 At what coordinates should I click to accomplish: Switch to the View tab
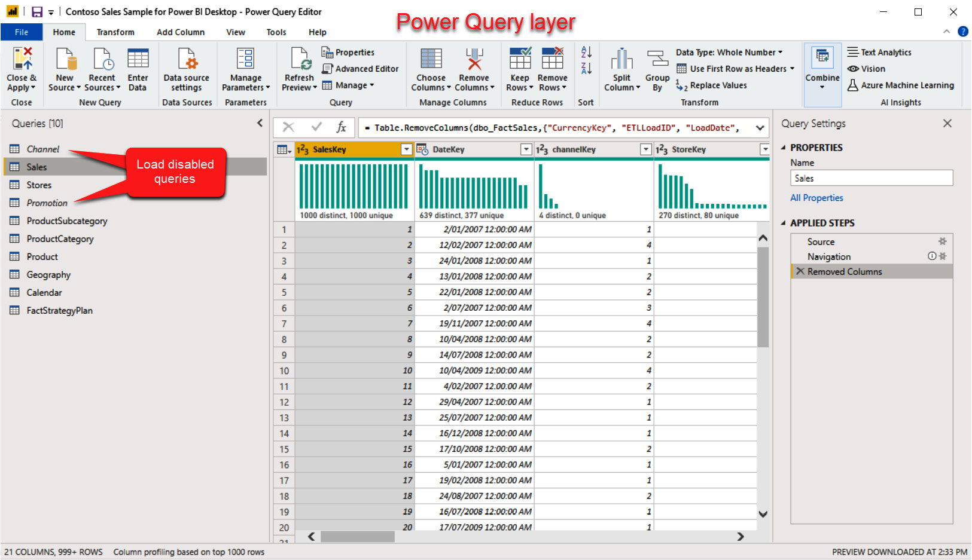pos(236,32)
